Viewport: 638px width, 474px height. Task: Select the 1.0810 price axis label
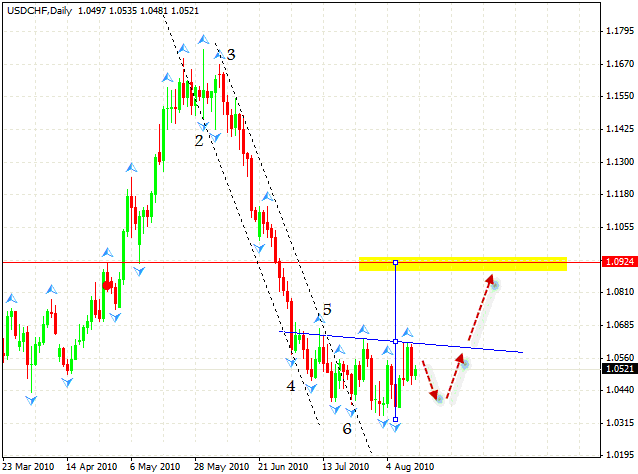620,292
